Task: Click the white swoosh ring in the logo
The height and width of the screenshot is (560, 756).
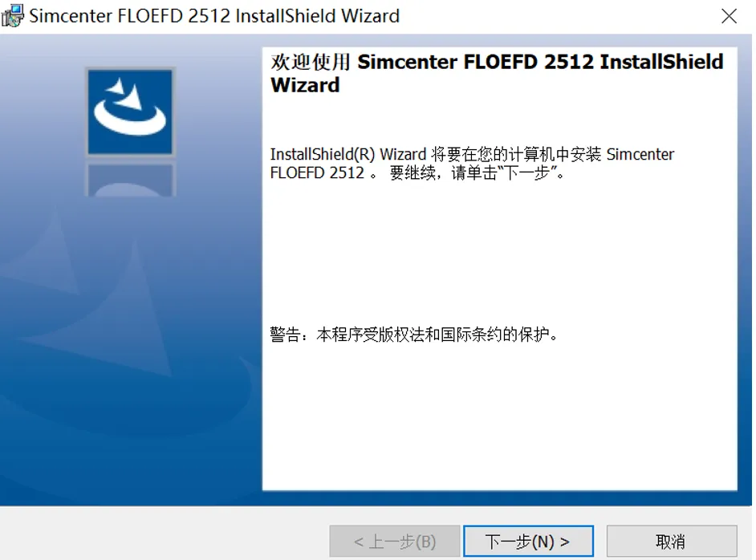Action: coord(130,120)
